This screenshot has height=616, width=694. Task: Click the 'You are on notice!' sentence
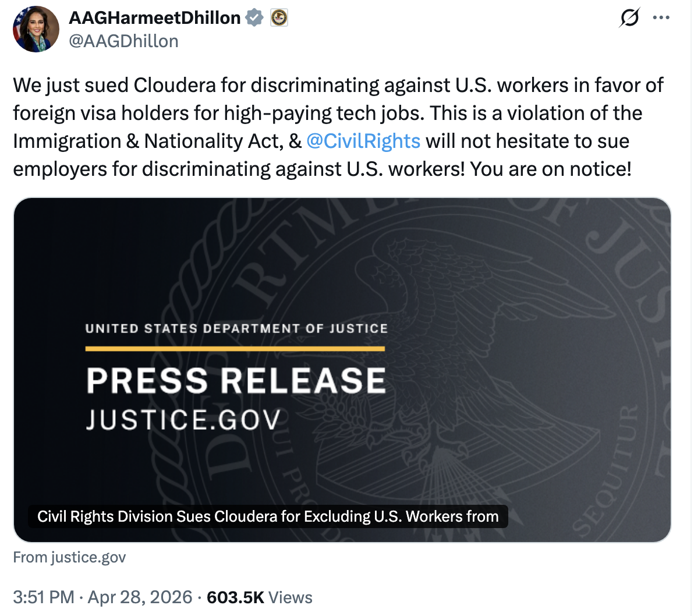(x=551, y=169)
